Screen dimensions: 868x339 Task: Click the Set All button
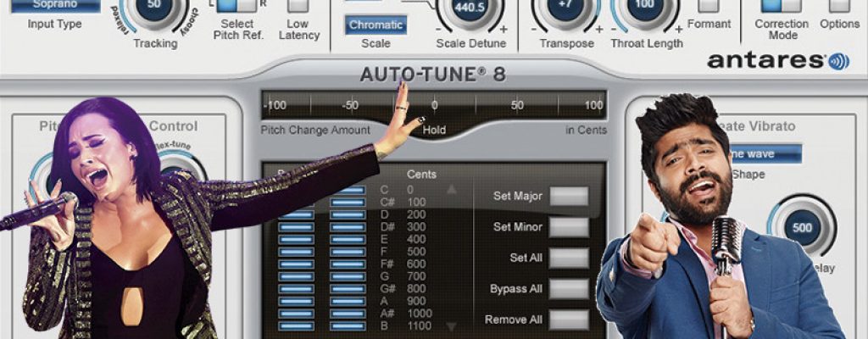pyautogui.click(x=569, y=258)
